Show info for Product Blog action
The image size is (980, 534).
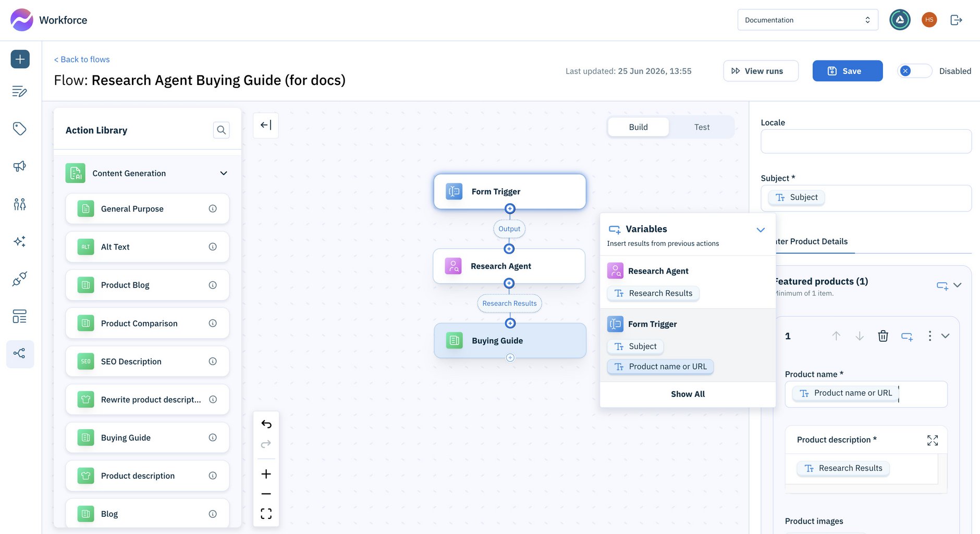pos(213,285)
